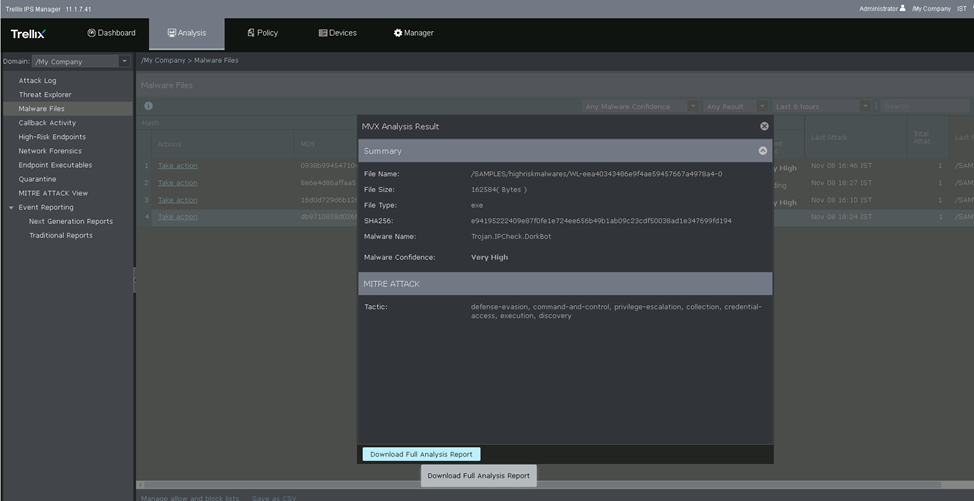Click the MITRE ATTACK section header

[565, 284]
